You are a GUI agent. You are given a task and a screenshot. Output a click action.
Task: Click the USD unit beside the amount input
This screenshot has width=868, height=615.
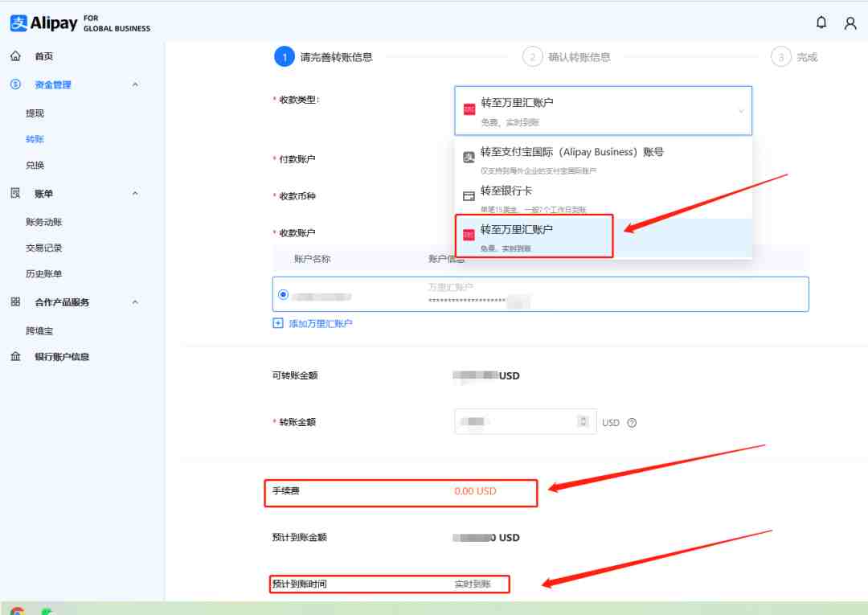pyautogui.click(x=611, y=423)
